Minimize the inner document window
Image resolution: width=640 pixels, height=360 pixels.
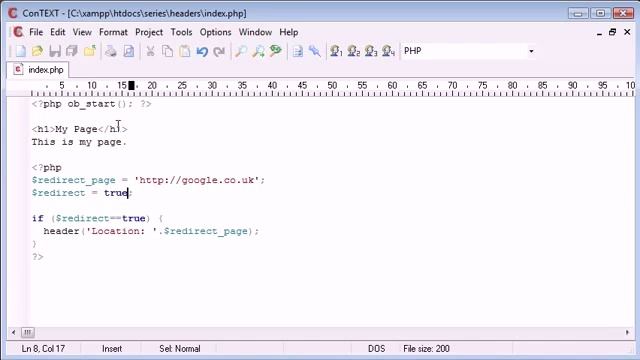[x=599, y=33]
